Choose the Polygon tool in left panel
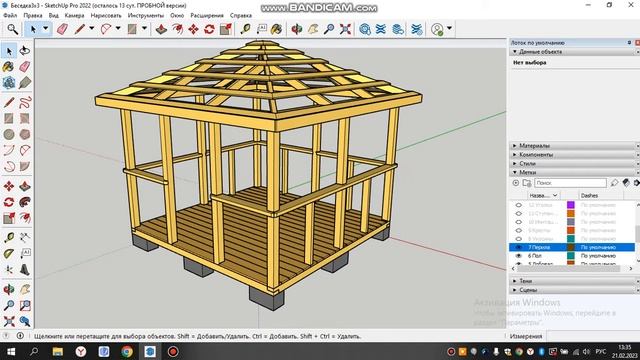This screenshot has height=360, width=640. point(25,134)
